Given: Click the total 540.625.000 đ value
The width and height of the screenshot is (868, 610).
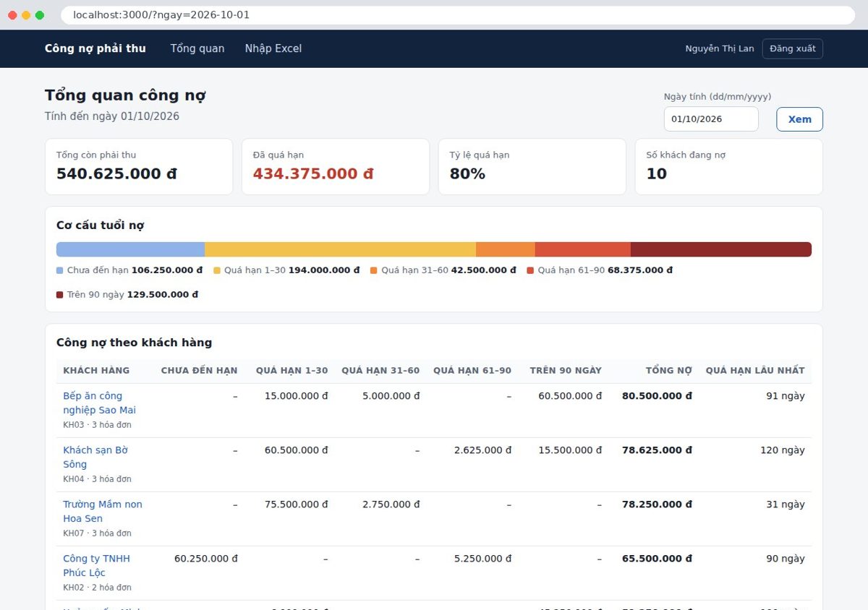Looking at the screenshot, I should point(116,174).
